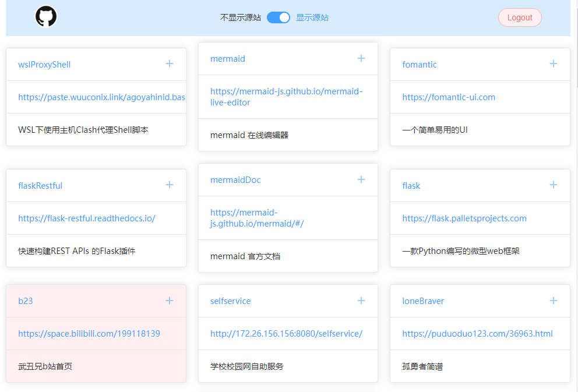This screenshot has height=392, width=578.
Task: Open the fomantic title link
Action: [420, 65]
